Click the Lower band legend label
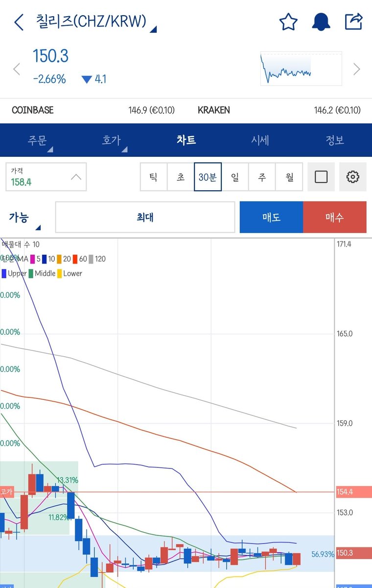 pos(72,273)
